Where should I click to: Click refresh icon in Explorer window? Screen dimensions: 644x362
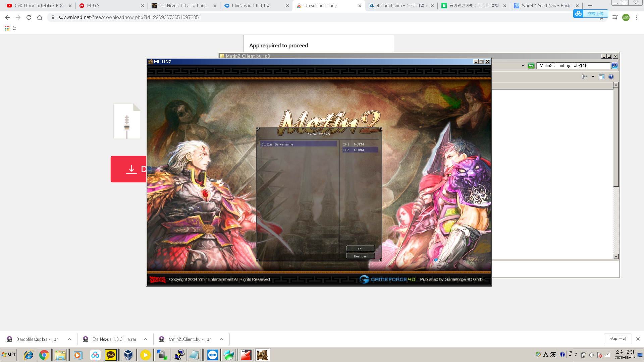pyautogui.click(x=531, y=66)
